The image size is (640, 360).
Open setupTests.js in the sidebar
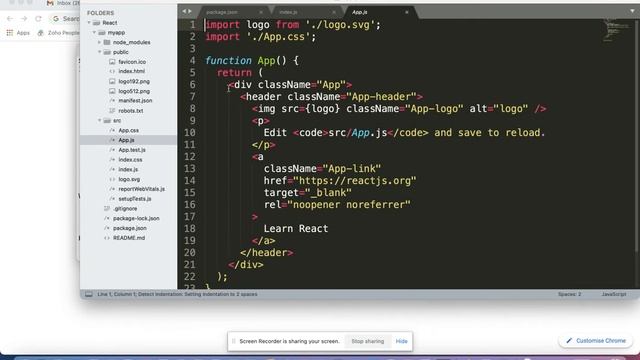(135, 199)
